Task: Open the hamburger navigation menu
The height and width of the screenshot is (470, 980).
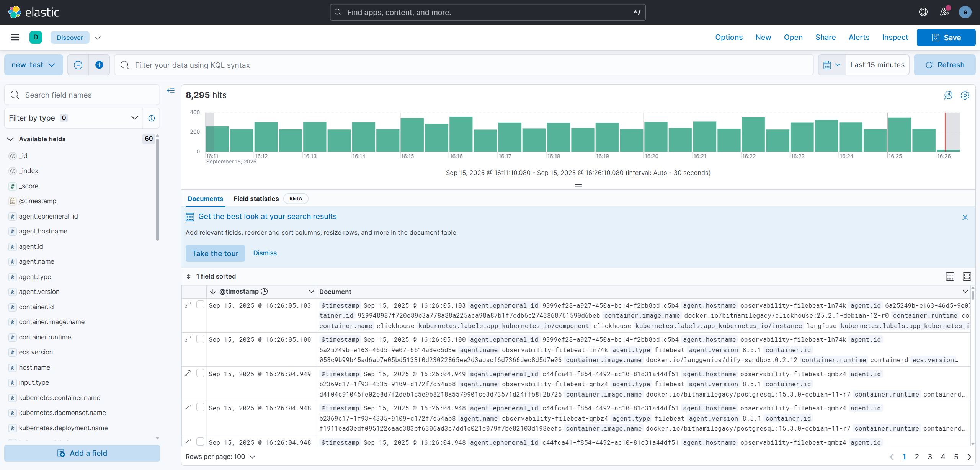Action: pyautogui.click(x=15, y=37)
